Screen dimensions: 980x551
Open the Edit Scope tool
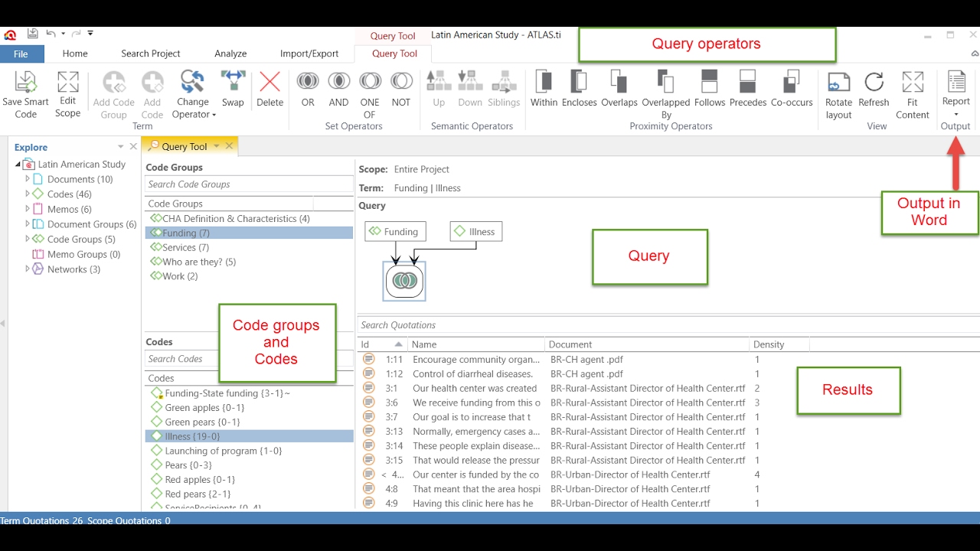click(x=67, y=94)
